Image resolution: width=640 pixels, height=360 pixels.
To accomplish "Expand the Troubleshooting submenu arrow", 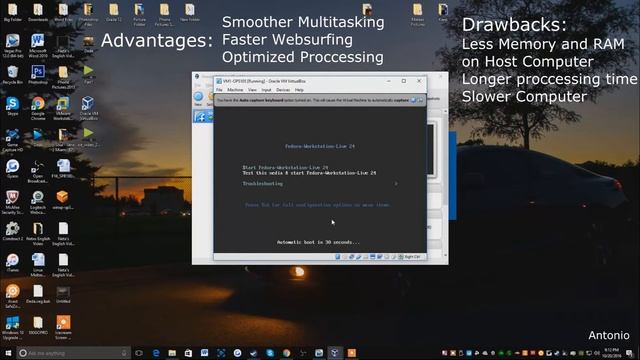I will click(396, 184).
